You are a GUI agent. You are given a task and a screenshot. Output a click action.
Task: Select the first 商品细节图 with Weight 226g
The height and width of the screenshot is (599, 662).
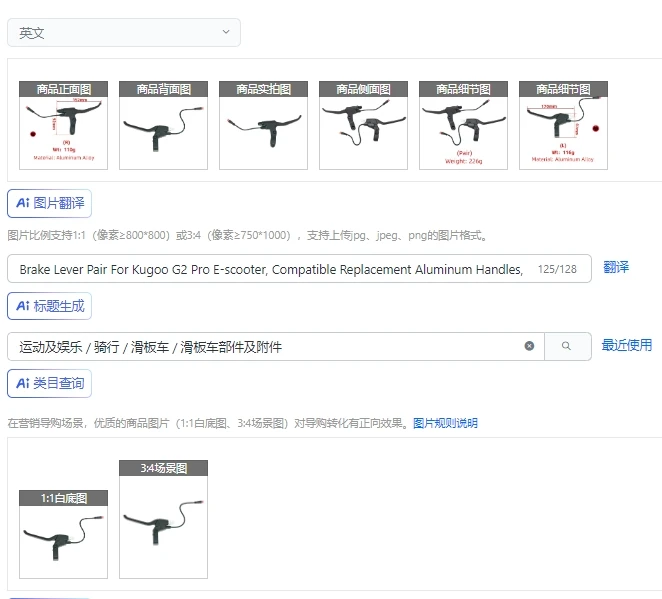(464, 125)
